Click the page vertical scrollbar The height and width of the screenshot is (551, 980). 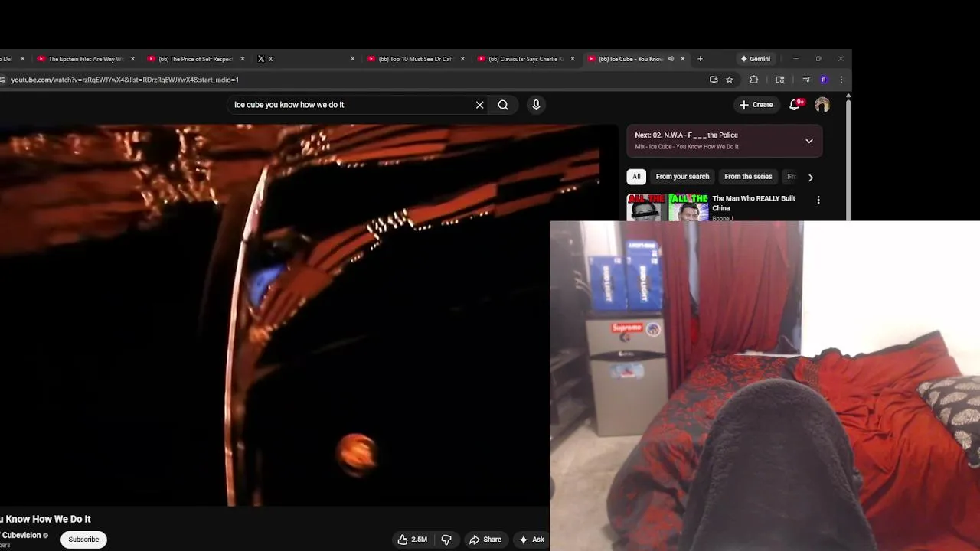848,157
